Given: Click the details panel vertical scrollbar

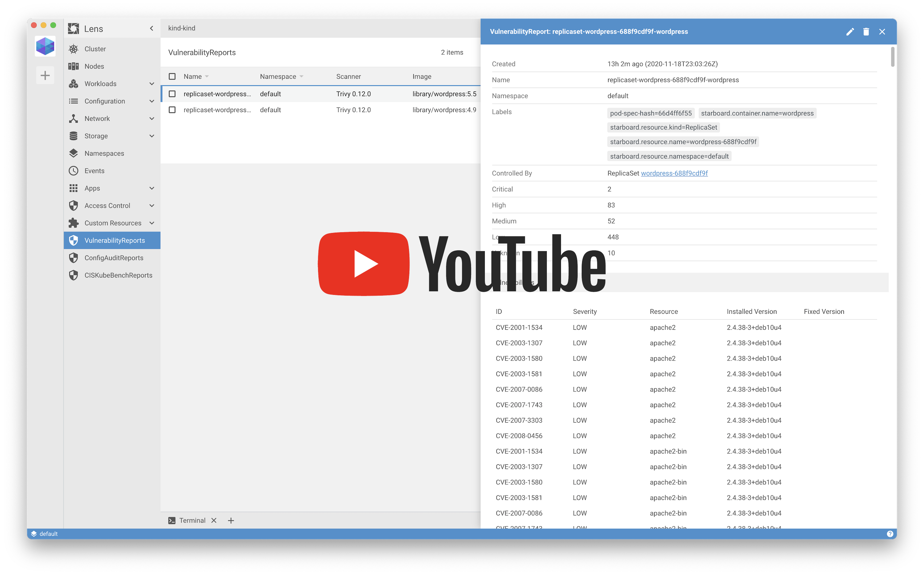Looking at the screenshot, I should point(892,57).
